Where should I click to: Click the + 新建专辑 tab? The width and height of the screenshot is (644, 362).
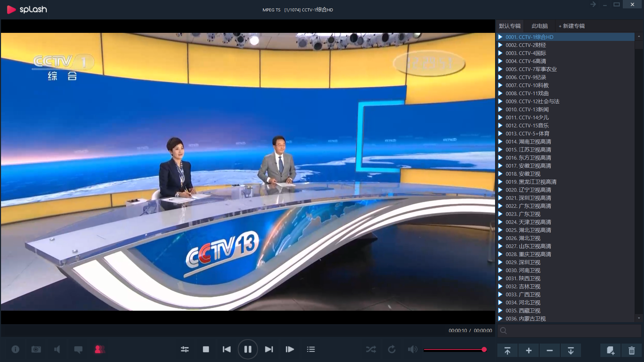tap(572, 26)
